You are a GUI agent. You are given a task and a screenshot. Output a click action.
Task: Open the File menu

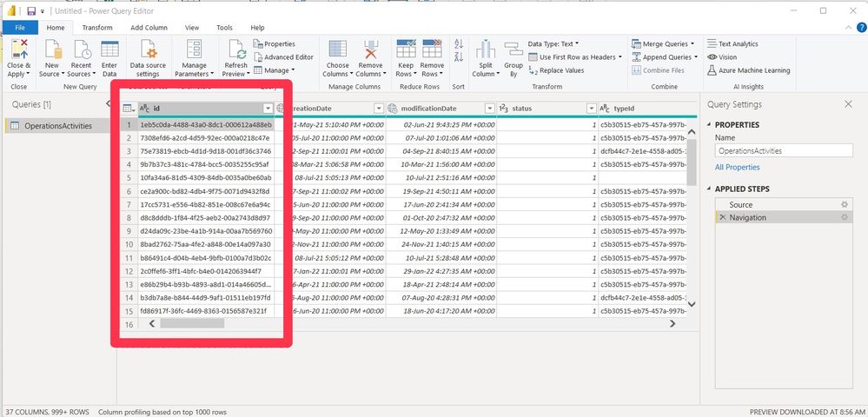tap(20, 27)
